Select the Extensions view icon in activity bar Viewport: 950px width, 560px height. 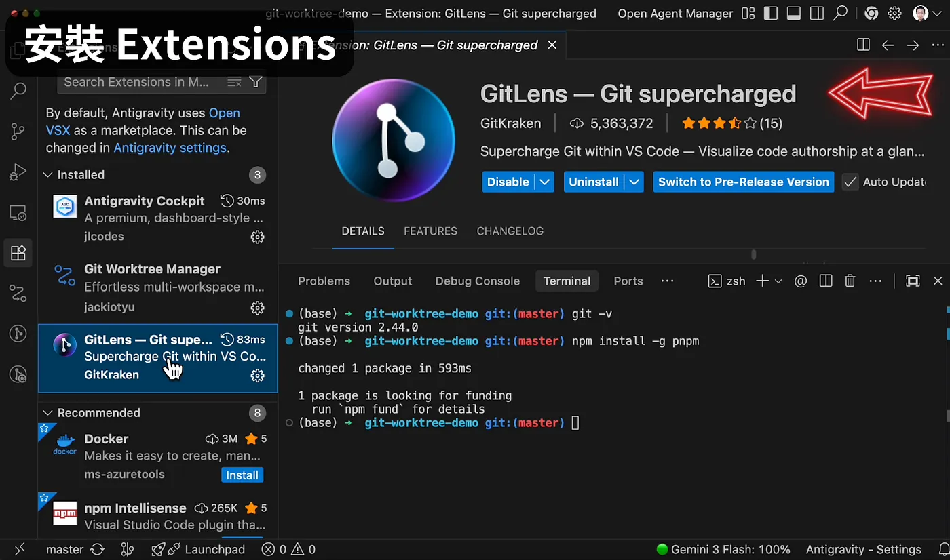(18, 254)
